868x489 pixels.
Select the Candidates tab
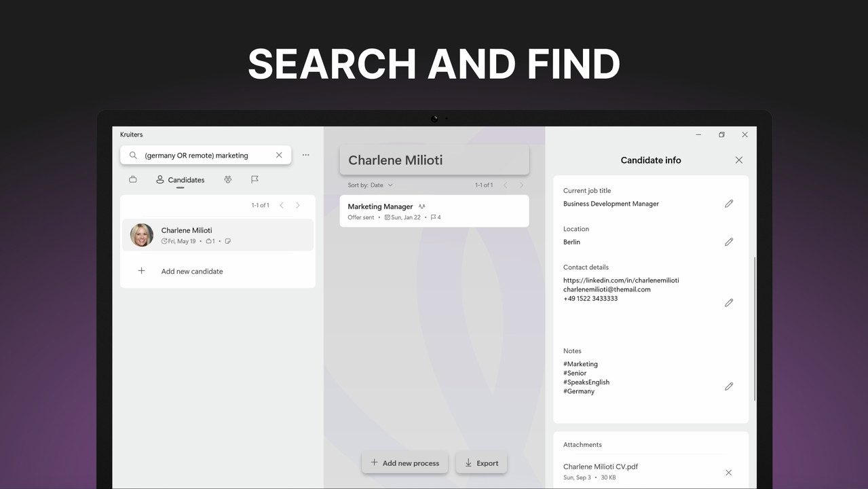[180, 180]
